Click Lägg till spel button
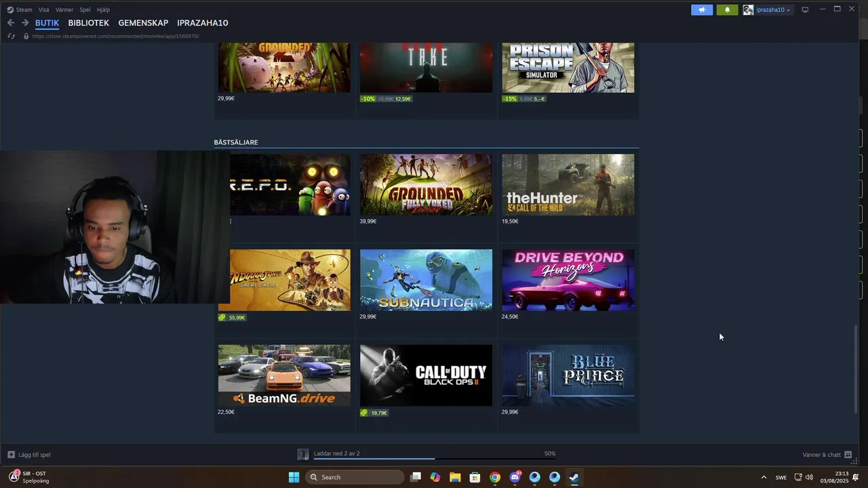This screenshot has width=868, height=488. click(29, 455)
